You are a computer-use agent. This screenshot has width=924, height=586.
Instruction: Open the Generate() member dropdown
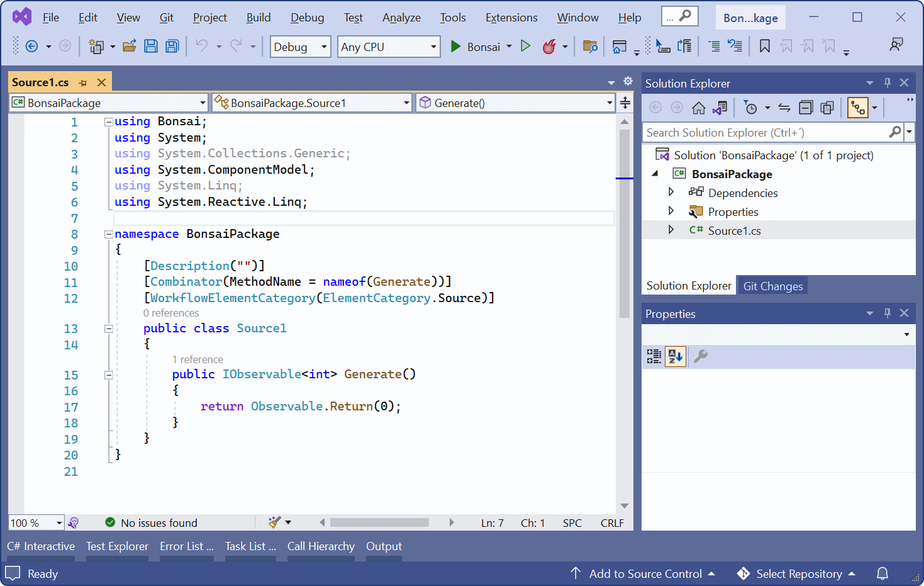515,103
